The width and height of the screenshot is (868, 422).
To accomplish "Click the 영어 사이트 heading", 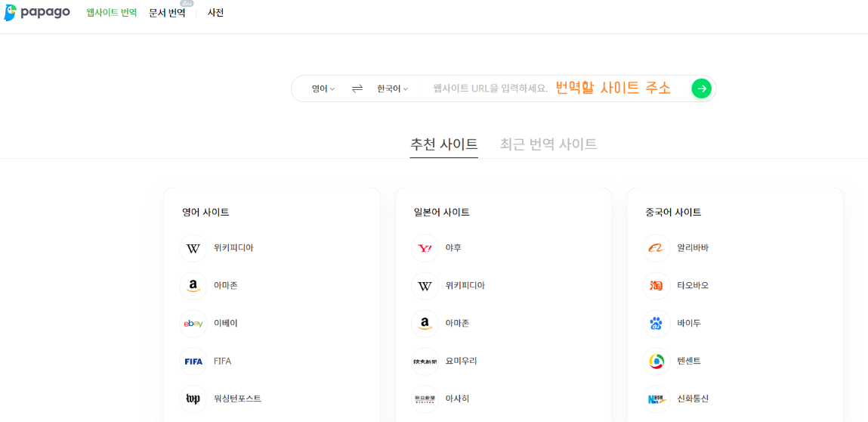I will [205, 212].
